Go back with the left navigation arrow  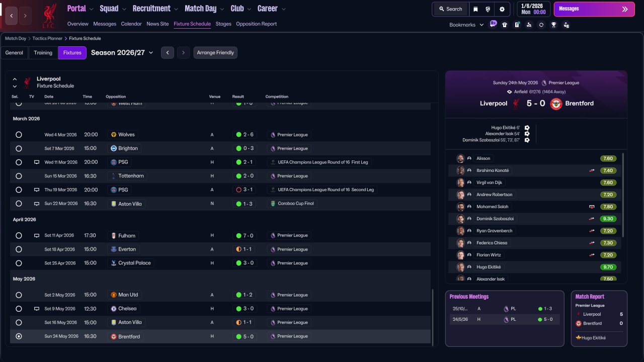tap(12, 16)
